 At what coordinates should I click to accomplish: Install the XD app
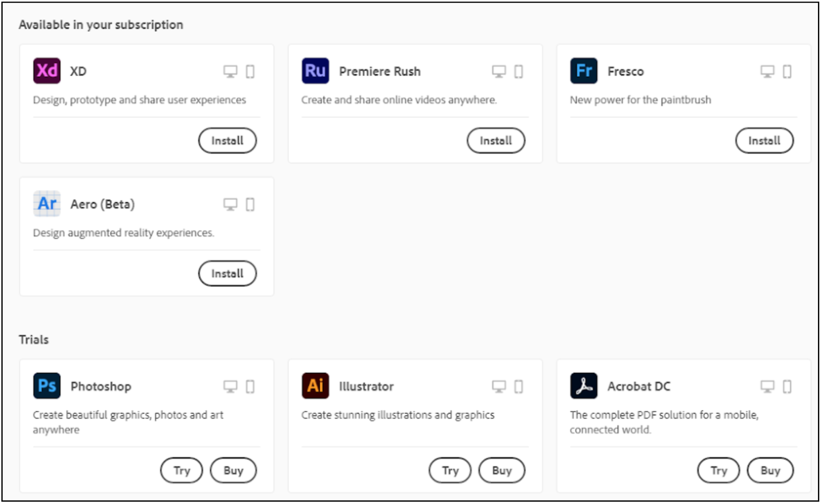(x=227, y=141)
